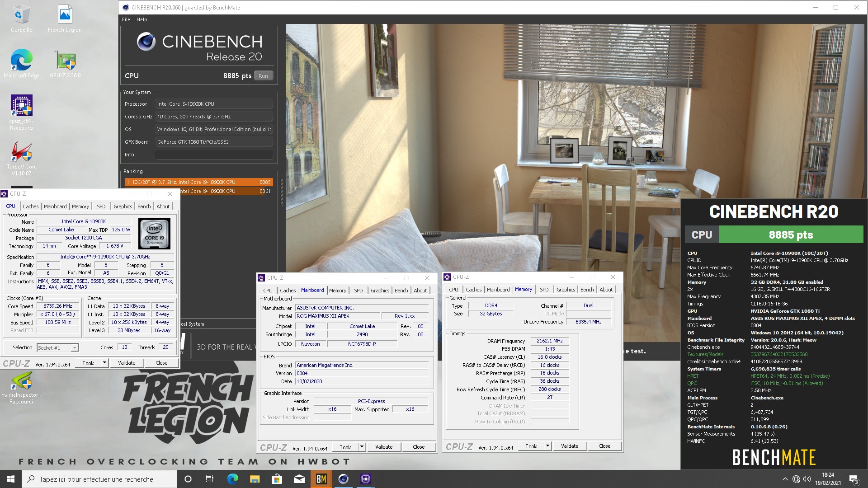
Task: Open SPD tab in left CPU-Z window
Action: (101, 206)
